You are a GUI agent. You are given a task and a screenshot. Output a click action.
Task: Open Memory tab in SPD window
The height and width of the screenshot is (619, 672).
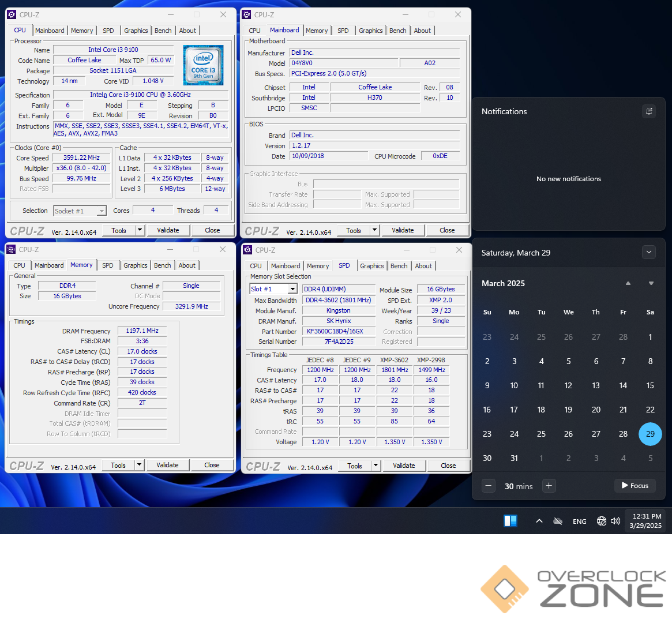pos(318,266)
